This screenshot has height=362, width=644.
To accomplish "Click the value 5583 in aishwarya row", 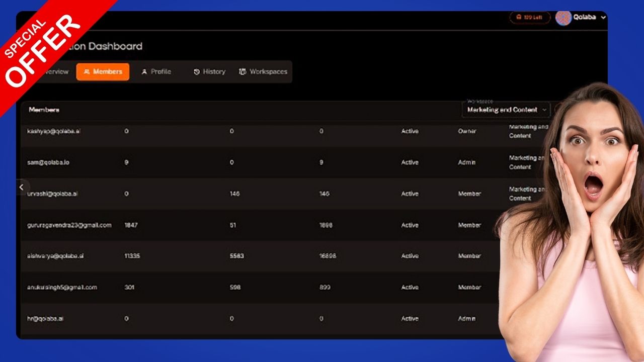I will coord(236,256).
